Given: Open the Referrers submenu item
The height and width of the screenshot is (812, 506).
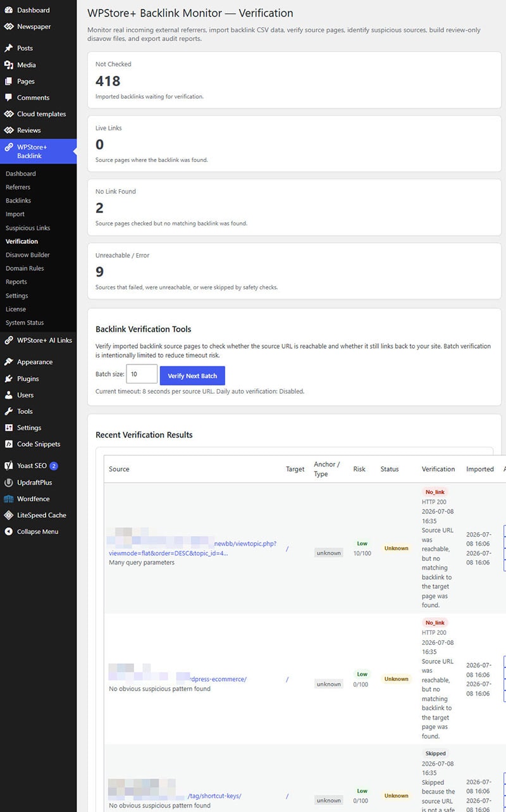Looking at the screenshot, I should [18, 187].
